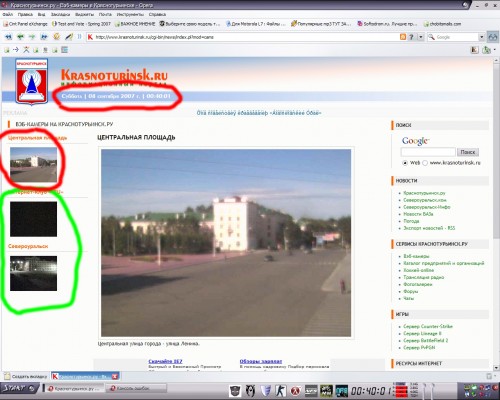Close the Krasnoturinsk tab with red X
The width and height of the screenshot is (500, 400).
(115, 376)
